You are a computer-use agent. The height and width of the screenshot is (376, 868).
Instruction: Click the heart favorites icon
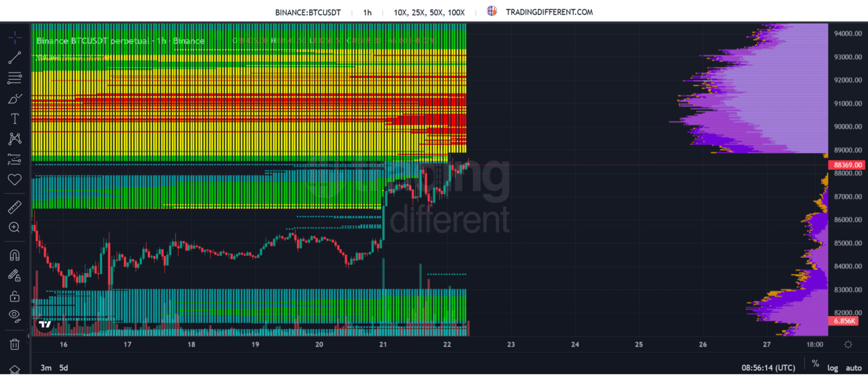point(15,179)
